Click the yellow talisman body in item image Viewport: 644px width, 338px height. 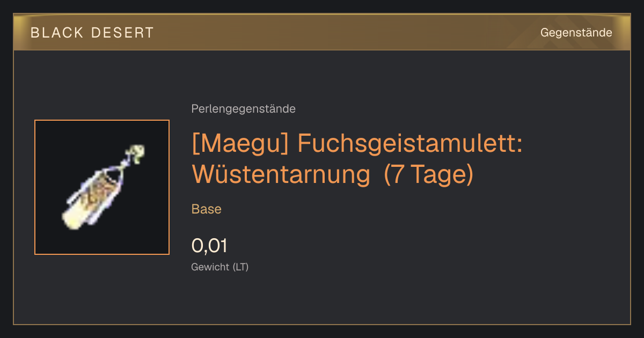click(91, 199)
